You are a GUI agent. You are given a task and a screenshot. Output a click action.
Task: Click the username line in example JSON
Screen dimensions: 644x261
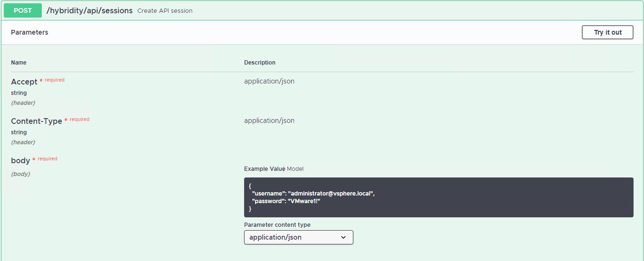[313, 194]
